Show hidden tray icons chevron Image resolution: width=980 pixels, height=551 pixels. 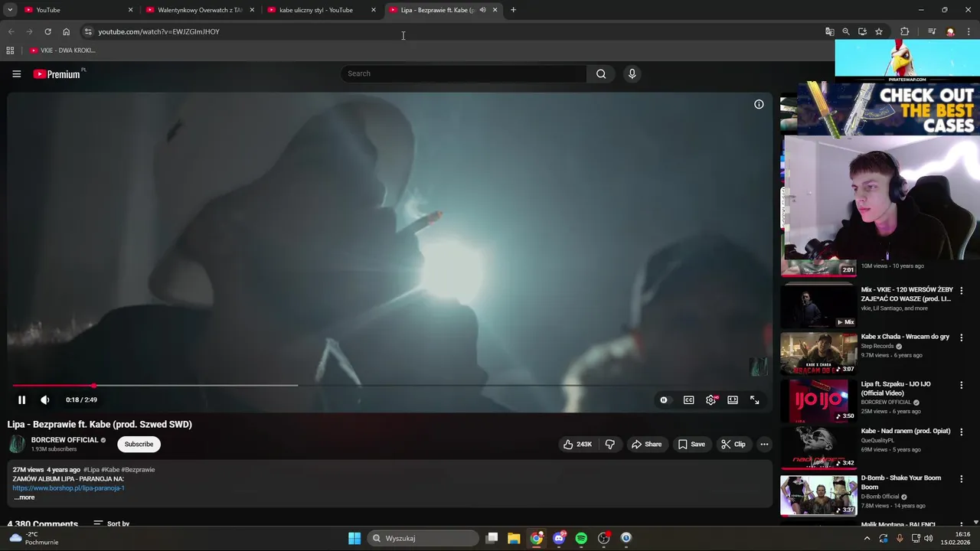coord(867,538)
